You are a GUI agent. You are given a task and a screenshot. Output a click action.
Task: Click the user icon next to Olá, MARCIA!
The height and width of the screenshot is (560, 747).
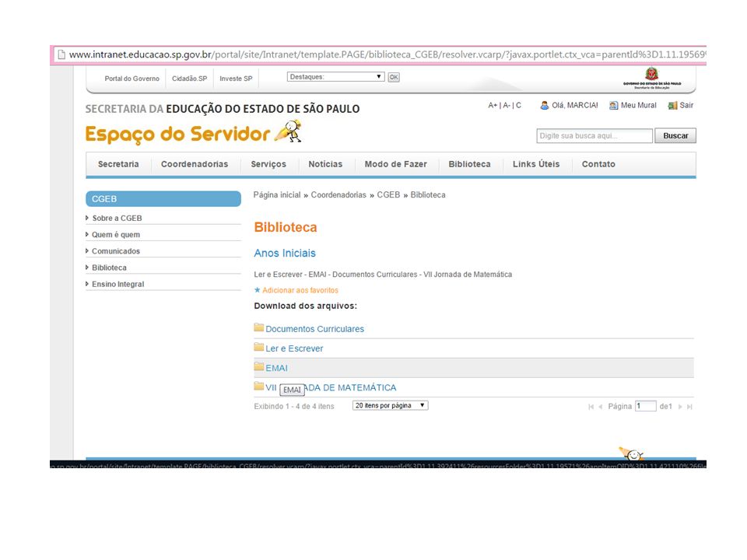544,105
